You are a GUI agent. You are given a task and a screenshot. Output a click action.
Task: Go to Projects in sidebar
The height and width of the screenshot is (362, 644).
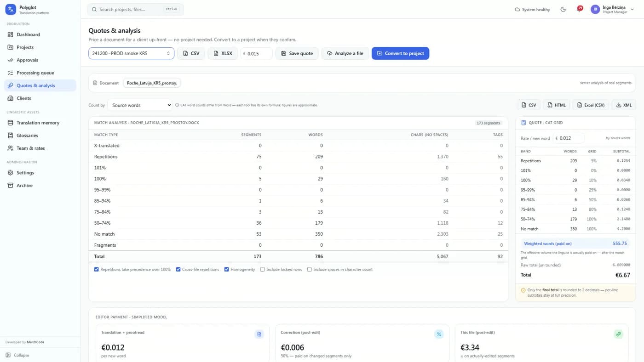[x=40, y=47]
